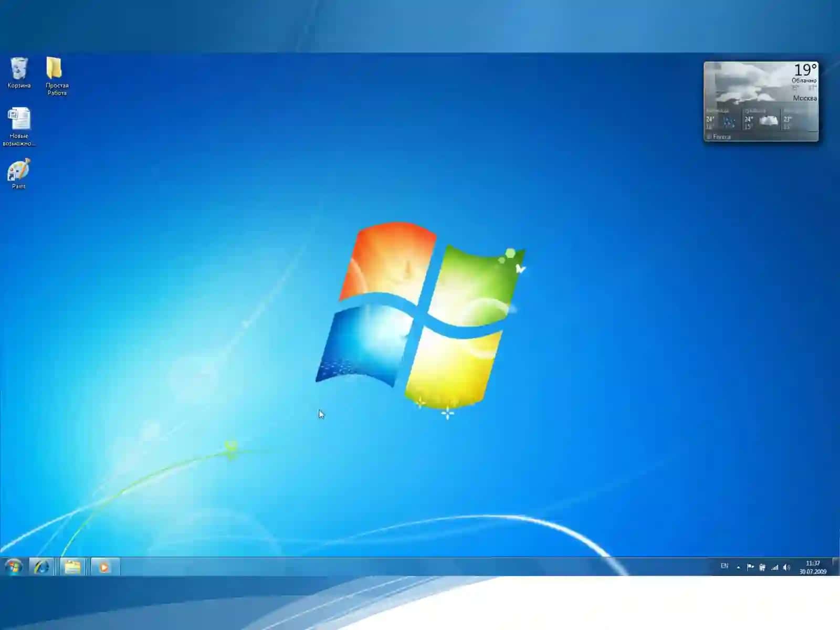Screen dimensions: 840x630
Task: Open the clock showing 11:37
Action: 813,567
